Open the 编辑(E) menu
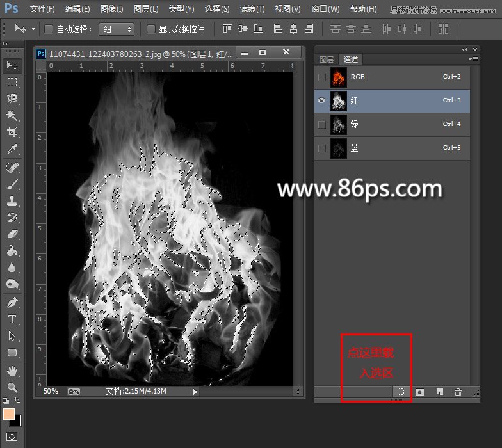 [77, 9]
